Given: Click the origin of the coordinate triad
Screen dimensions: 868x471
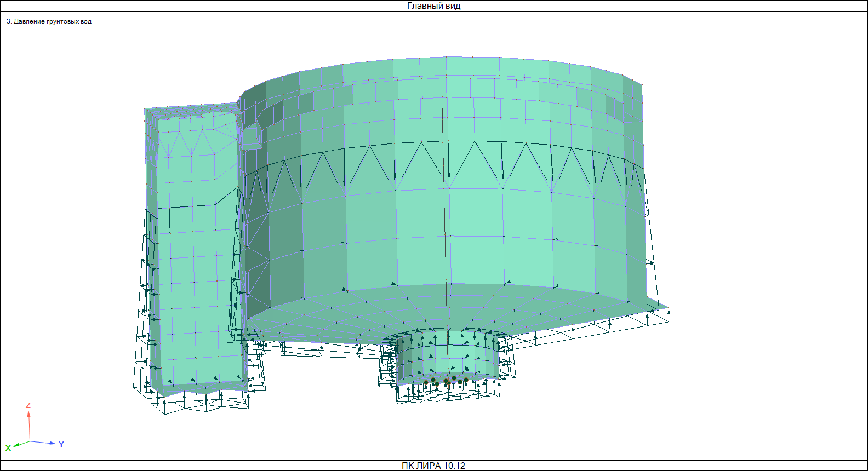Looking at the screenshot, I should pos(30,441).
